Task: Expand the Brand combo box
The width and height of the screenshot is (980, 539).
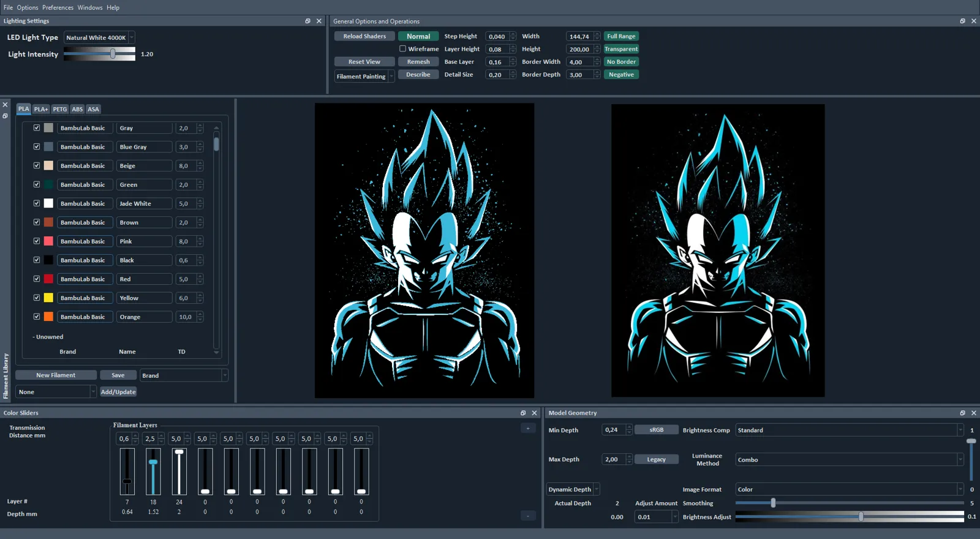Action: (x=184, y=375)
